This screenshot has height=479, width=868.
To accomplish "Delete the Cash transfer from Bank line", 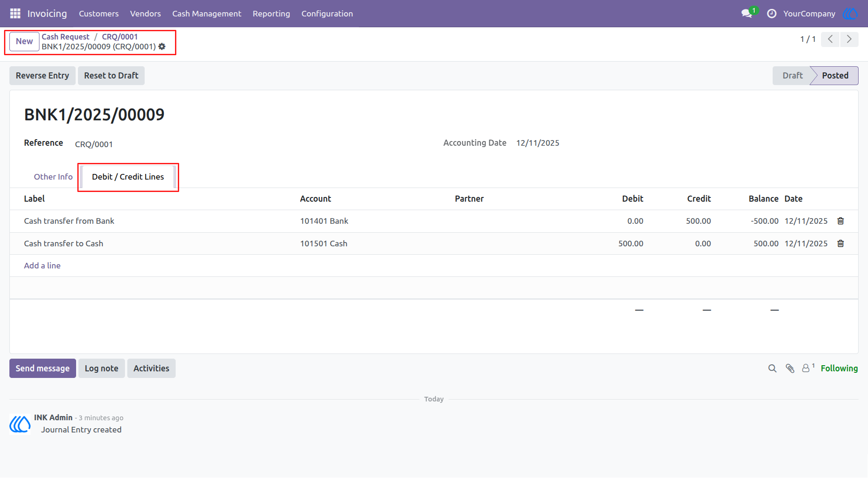I will tap(841, 221).
